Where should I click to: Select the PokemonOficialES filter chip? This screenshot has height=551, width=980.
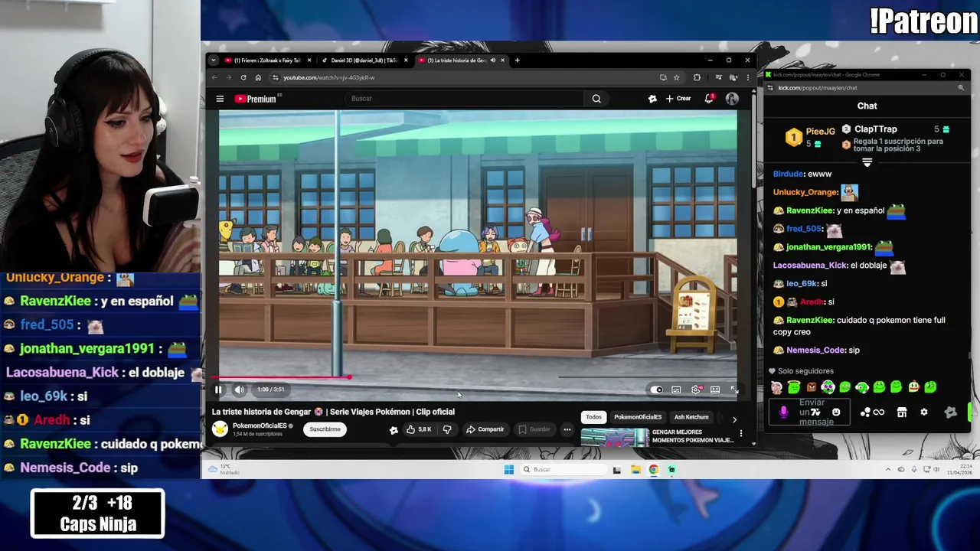pos(638,417)
